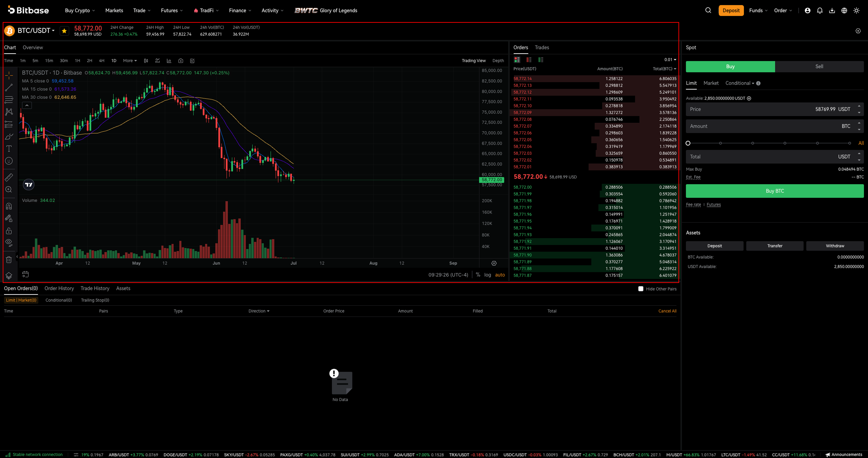
Task: Select the brush drawing tool
Action: [9, 136]
